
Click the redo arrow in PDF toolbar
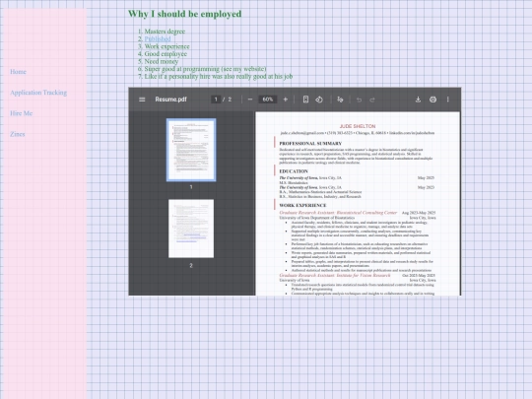372,100
